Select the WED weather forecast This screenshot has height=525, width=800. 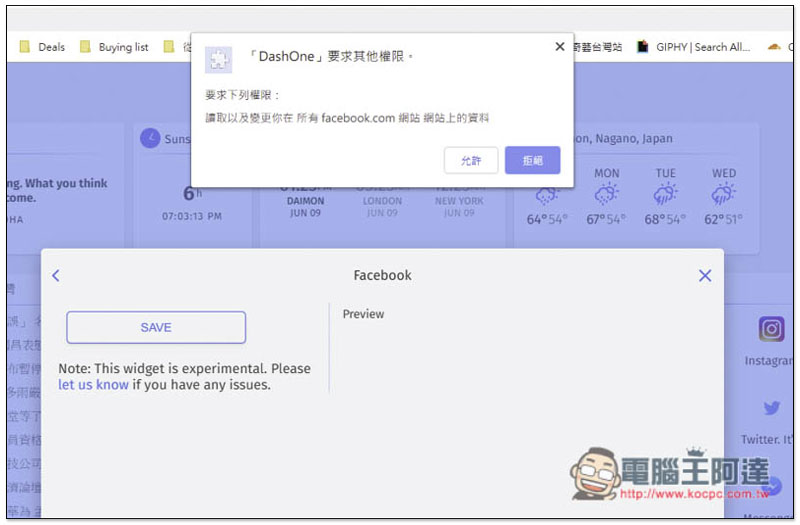click(723, 196)
